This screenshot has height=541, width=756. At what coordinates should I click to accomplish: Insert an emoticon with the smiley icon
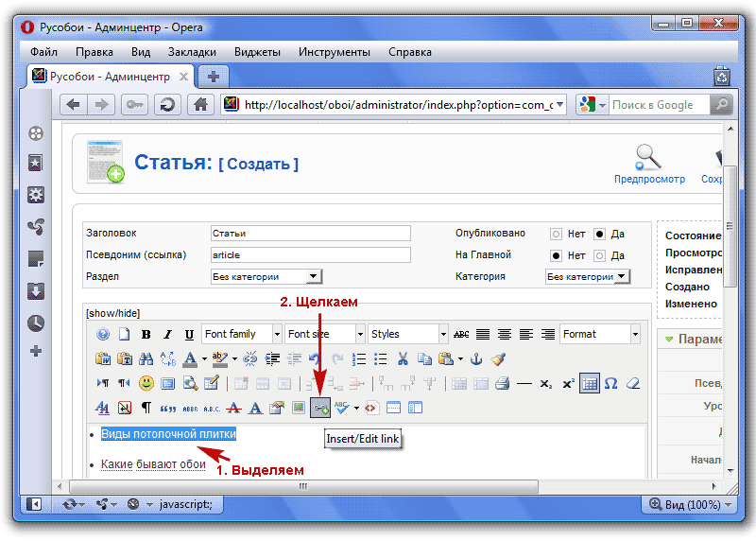(146, 384)
